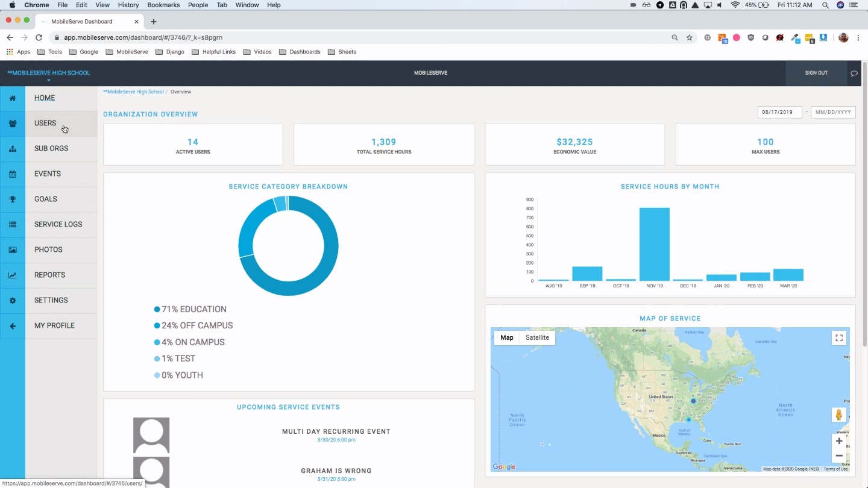Open chat bubble icon next to Sign Out
868x488 pixels.
tap(854, 74)
